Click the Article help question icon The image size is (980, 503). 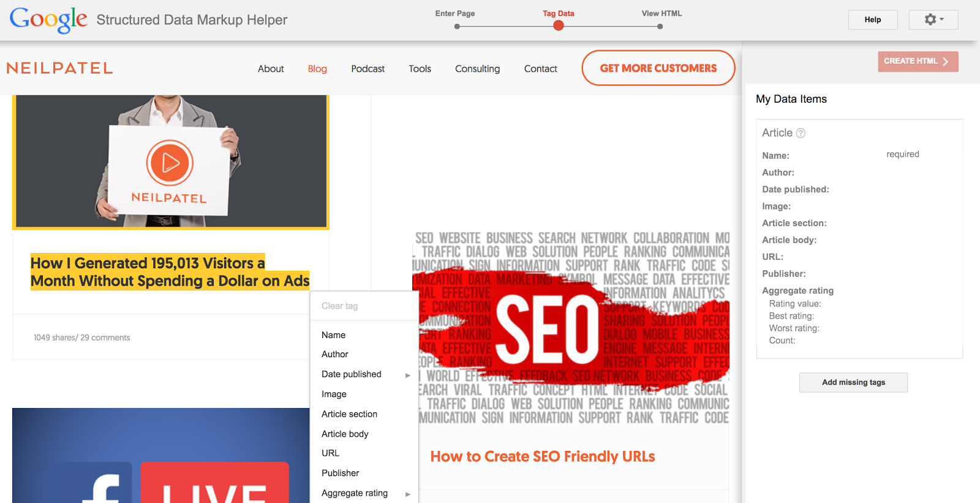point(801,133)
